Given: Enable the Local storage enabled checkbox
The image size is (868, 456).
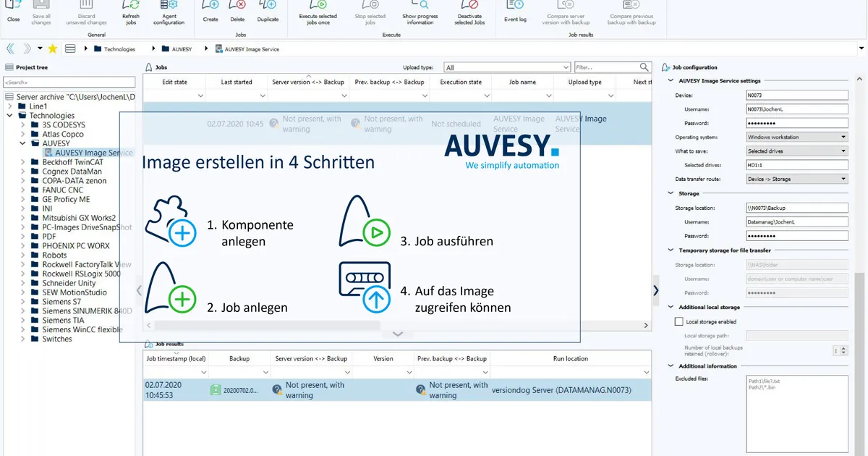Looking at the screenshot, I should pos(678,321).
